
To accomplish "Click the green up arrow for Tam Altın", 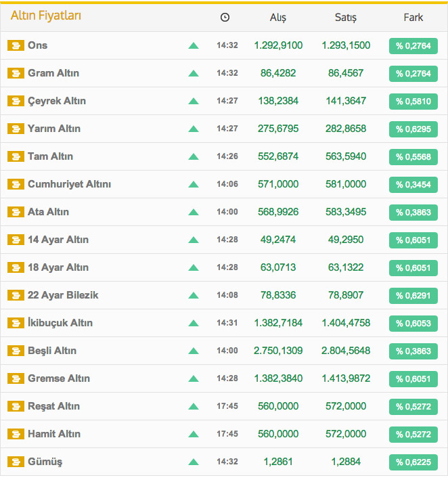I will 194,157.
